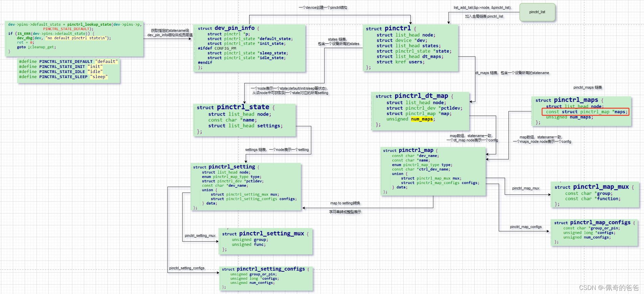Click the 'map to setting转换' label
This screenshot has height=294, width=644.
(x=345, y=203)
